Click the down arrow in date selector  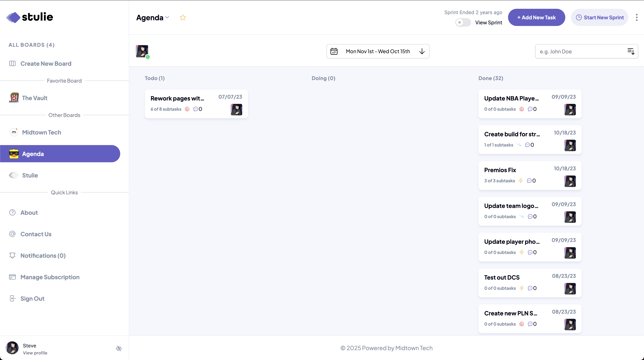pyautogui.click(x=422, y=51)
